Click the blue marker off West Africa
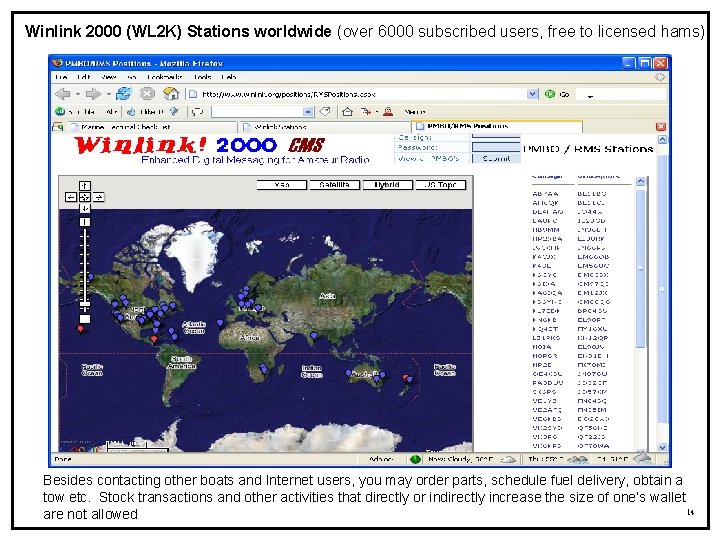This screenshot has width=720, height=540. click(220, 323)
